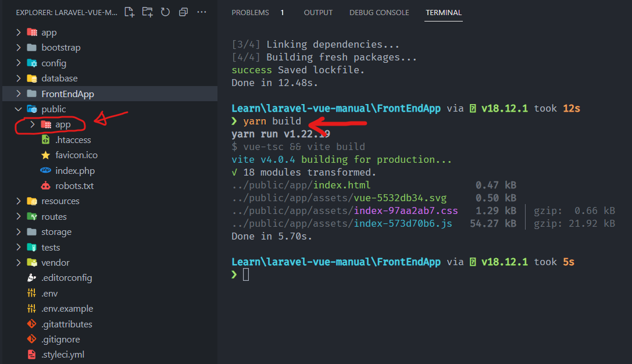Image resolution: width=632 pixels, height=364 pixels.
Task: Open robots.txt from the public folder
Action: pos(69,185)
